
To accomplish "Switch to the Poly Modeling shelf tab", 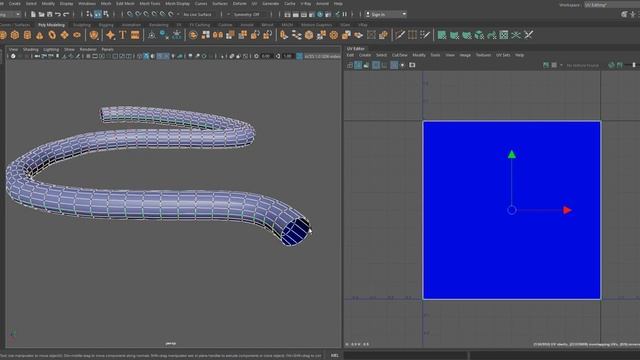I will [51, 25].
